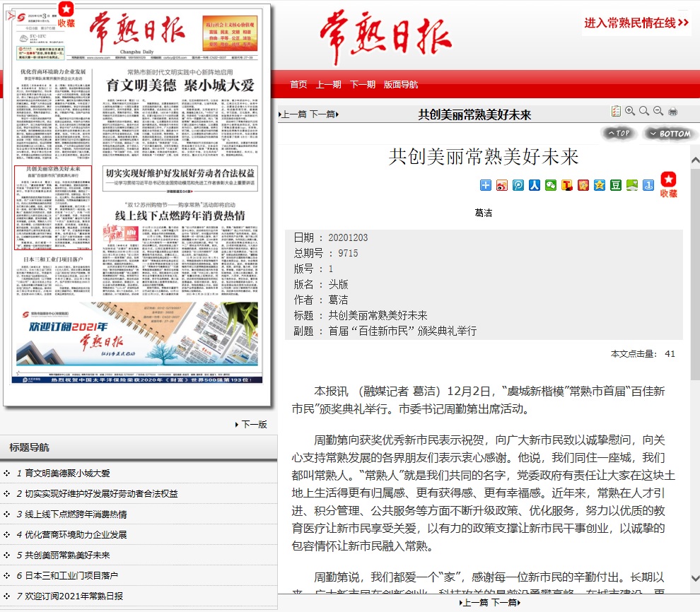Screen dimensions: 700x612
Task: Click the article scrollbar up arrow
Action: (x=695, y=160)
